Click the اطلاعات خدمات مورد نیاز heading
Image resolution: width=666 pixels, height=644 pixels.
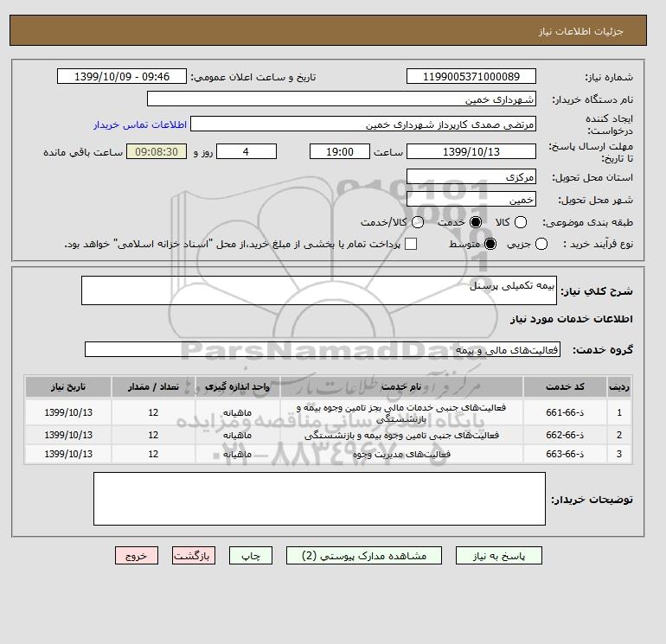tap(571, 319)
